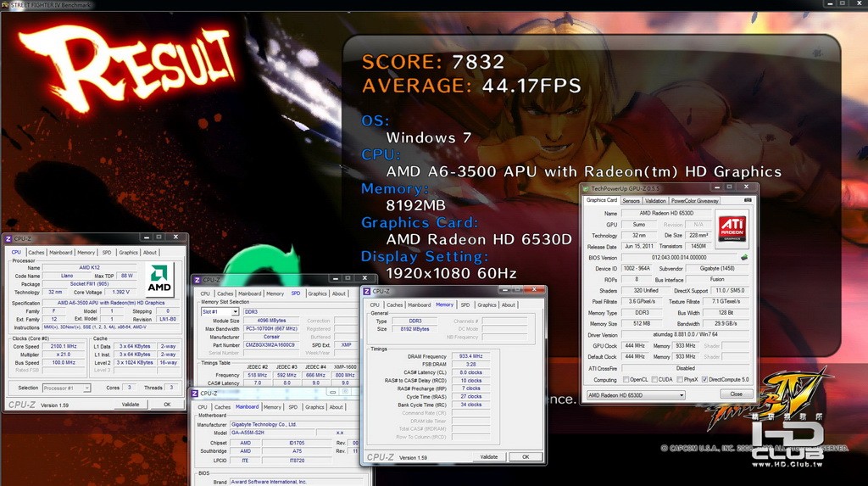Click the Z icon of CPU-Z SPD window
This screenshot has height=486, width=868.
point(197,280)
